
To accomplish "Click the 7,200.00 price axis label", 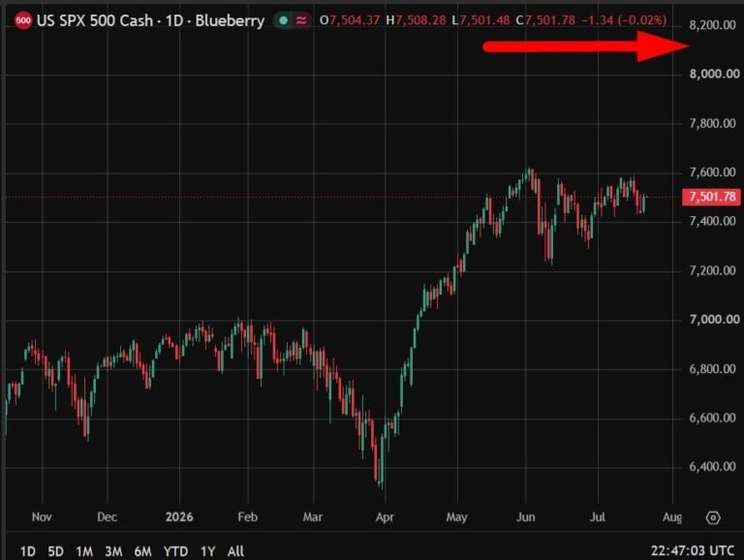I will click(x=712, y=270).
